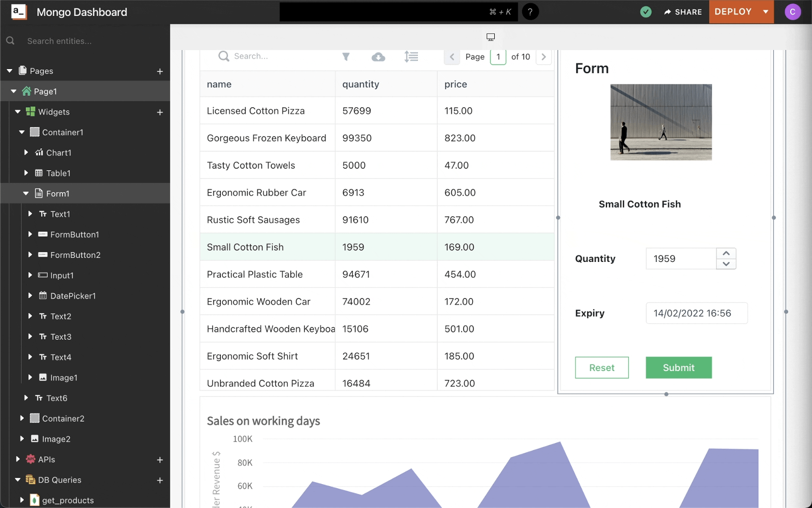The height and width of the screenshot is (508, 812).
Task: Go to the next table page
Action: 543,57
